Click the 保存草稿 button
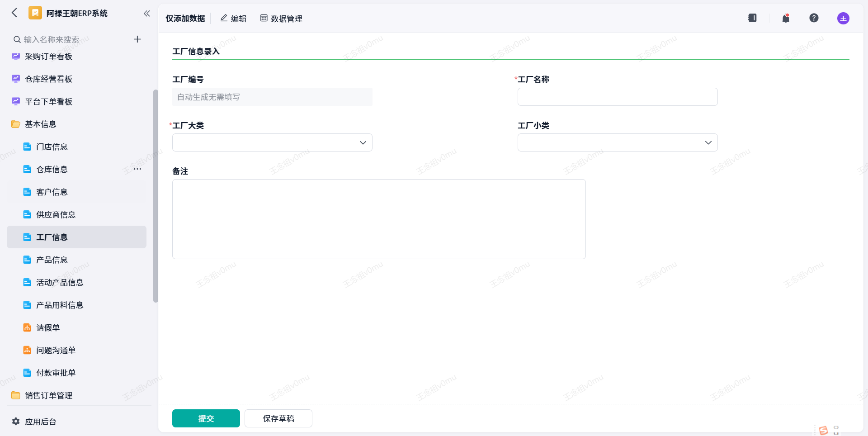The height and width of the screenshot is (436, 868). click(278, 418)
